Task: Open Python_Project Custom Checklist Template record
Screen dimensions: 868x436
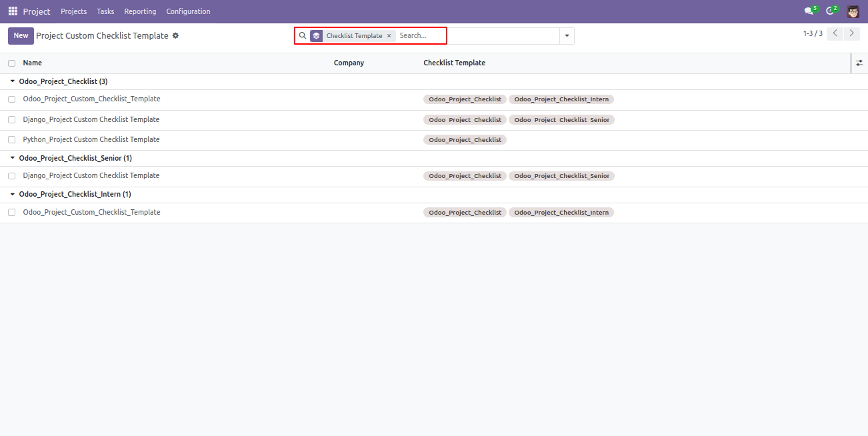Action: [91, 140]
